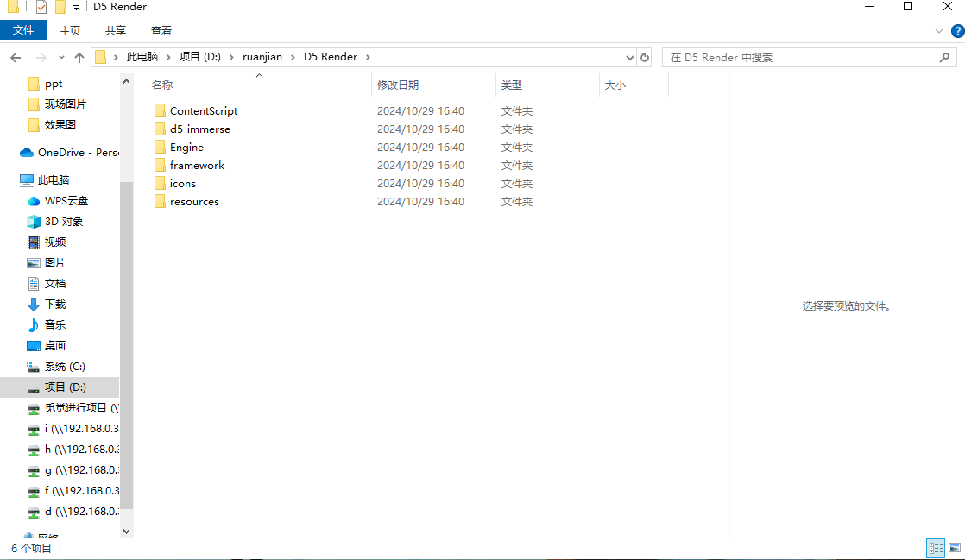
Task: Click the navigation pane scroll down arrow
Action: (127, 531)
